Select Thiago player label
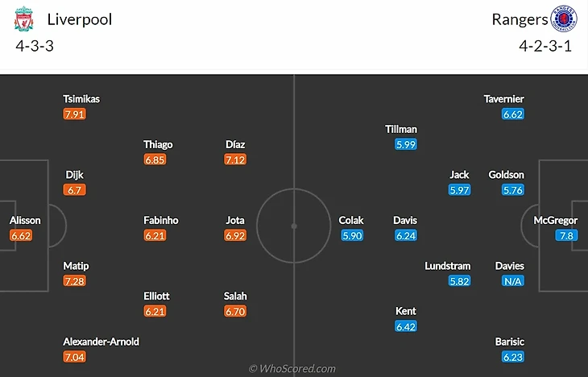The width and height of the screenshot is (588, 377). [x=158, y=144]
